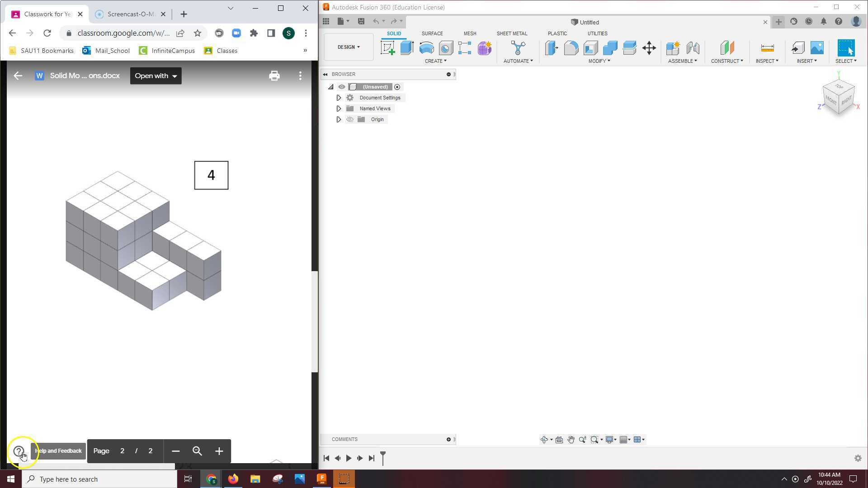Select the Create Sketch tool
868x488 pixels.
[387, 48]
